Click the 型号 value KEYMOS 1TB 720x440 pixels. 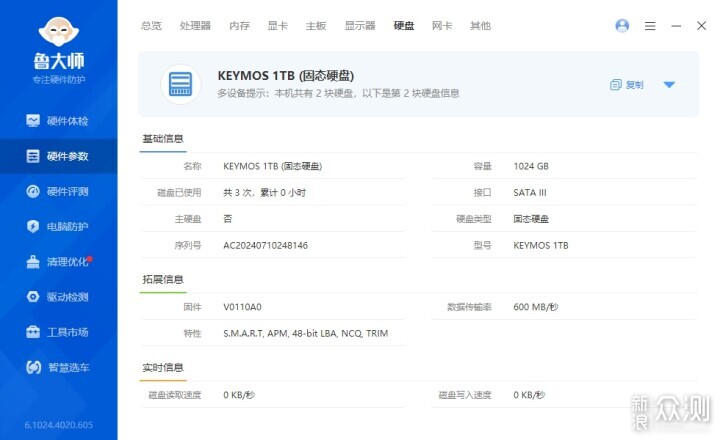click(x=541, y=245)
